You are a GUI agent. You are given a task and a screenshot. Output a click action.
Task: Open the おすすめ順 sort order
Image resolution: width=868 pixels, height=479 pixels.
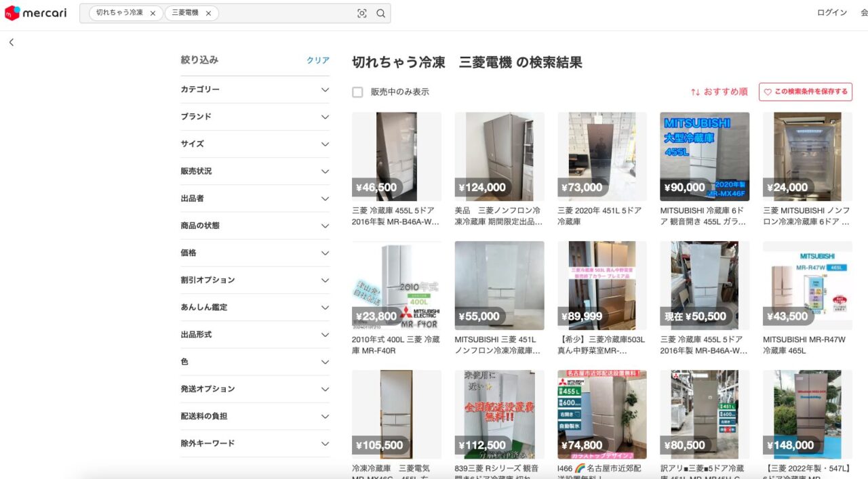coord(719,92)
